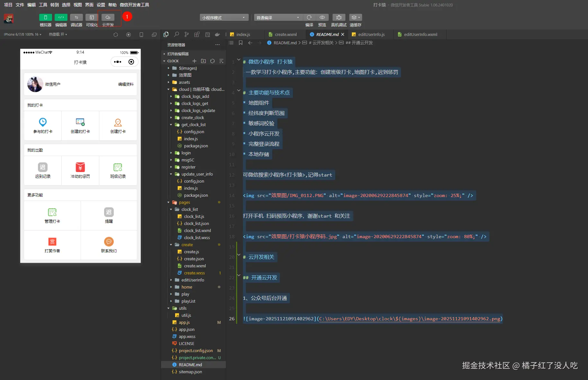Open the mini program capsule menu dots
This screenshot has height=380, width=588.
(118, 62)
